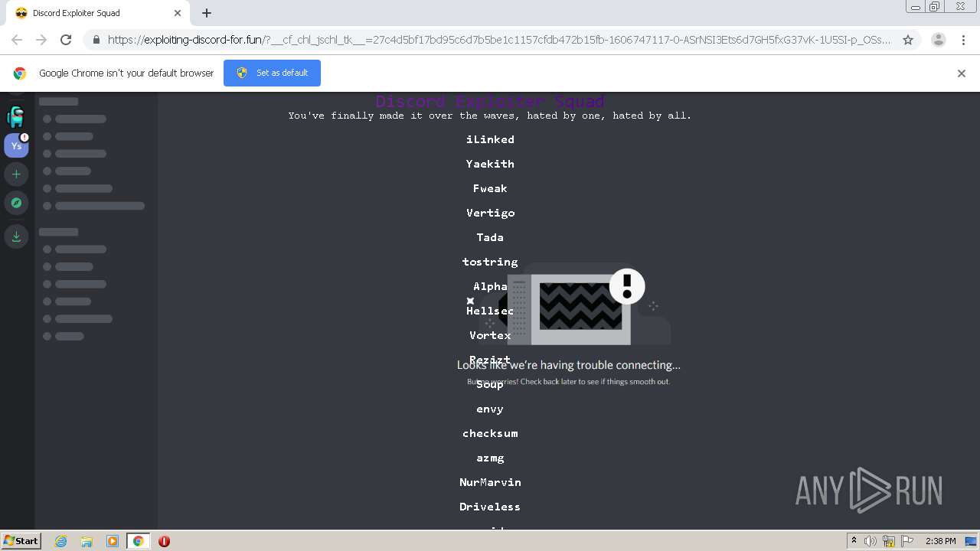The width and height of the screenshot is (980, 551).
Task: Select the Ys server icon
Action: click(x=16, y=145)
